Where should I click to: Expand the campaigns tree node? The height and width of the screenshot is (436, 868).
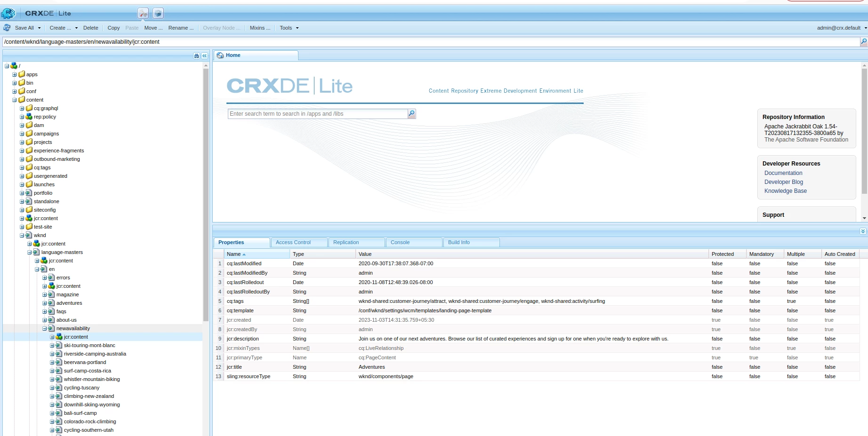22,134
